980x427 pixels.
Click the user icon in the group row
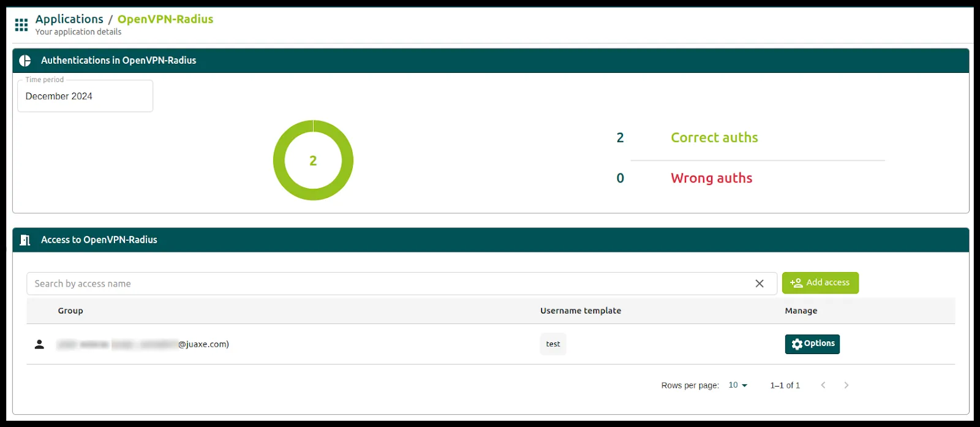click(39, 344)
